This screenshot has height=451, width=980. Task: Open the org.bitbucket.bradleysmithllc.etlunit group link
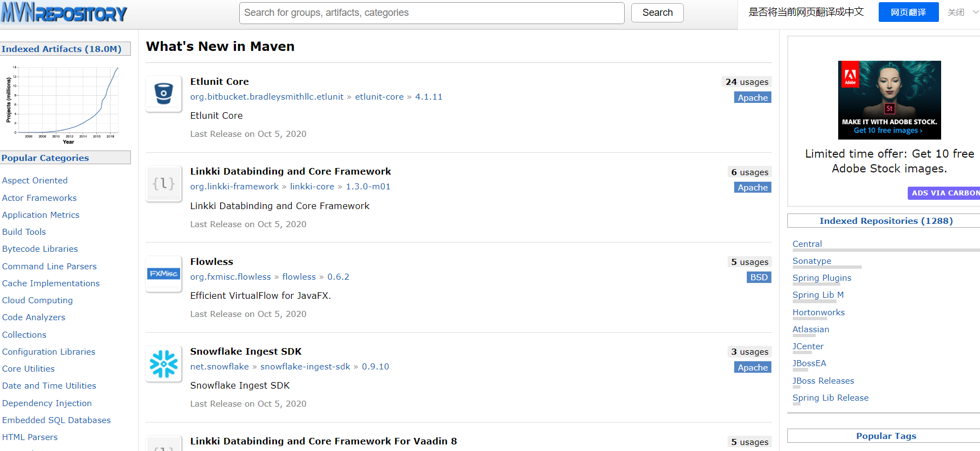(x=267, y=97)
